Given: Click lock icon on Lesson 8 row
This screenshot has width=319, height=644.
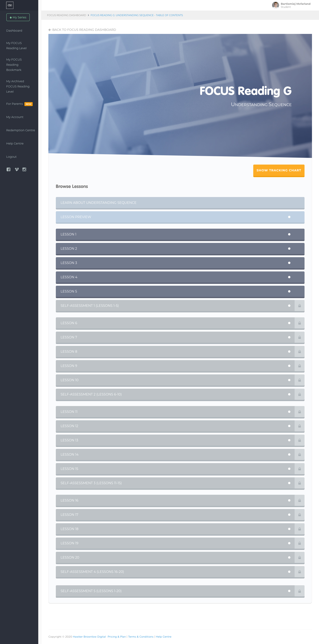Looking at the screenshot, I should [x=299, y=351].
